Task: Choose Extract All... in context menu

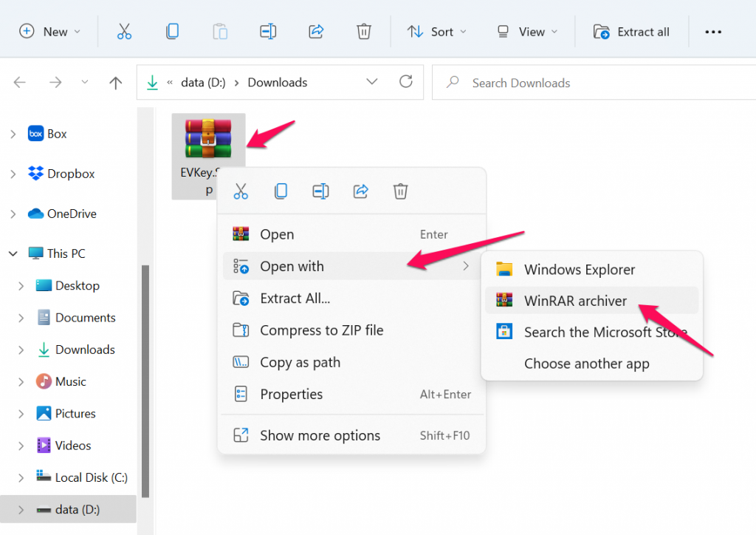Action: [x=295, y=299]
